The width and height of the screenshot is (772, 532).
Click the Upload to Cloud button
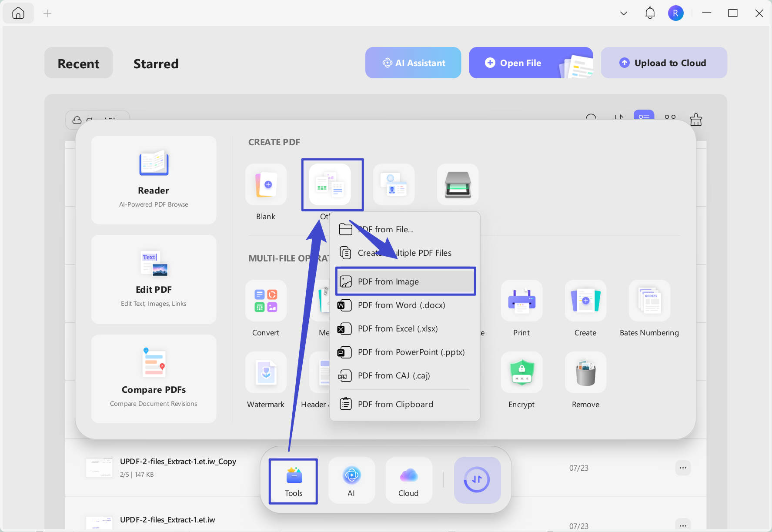click(664, 63)
